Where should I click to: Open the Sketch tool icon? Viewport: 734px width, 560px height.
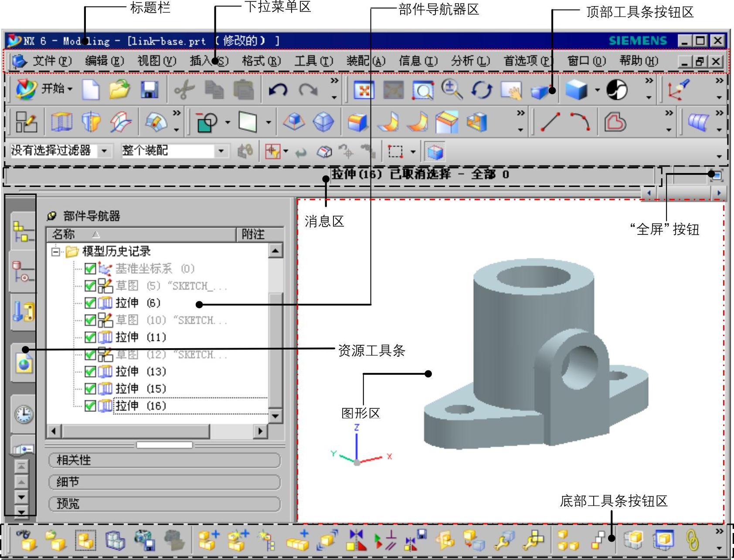coord(26,122)
